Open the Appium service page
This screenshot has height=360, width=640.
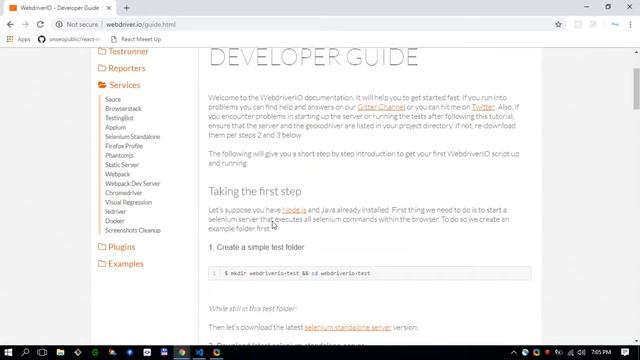click(x=116, y=127)
